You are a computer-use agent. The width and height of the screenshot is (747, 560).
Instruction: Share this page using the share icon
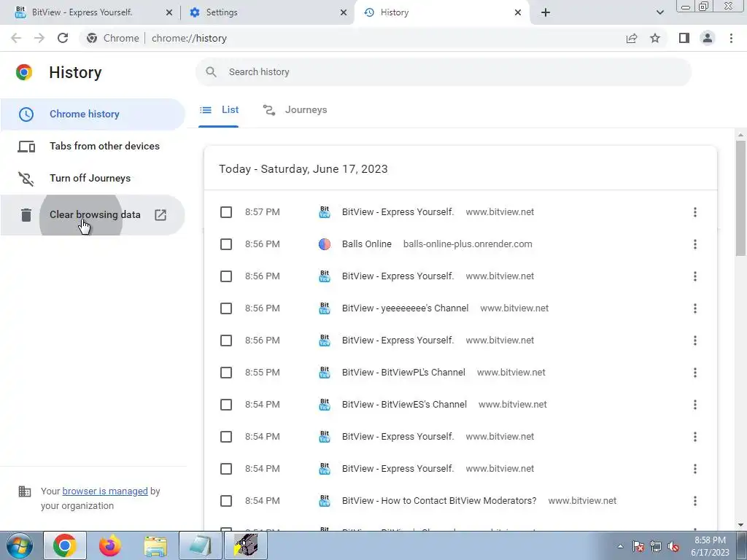coord(632,38)
